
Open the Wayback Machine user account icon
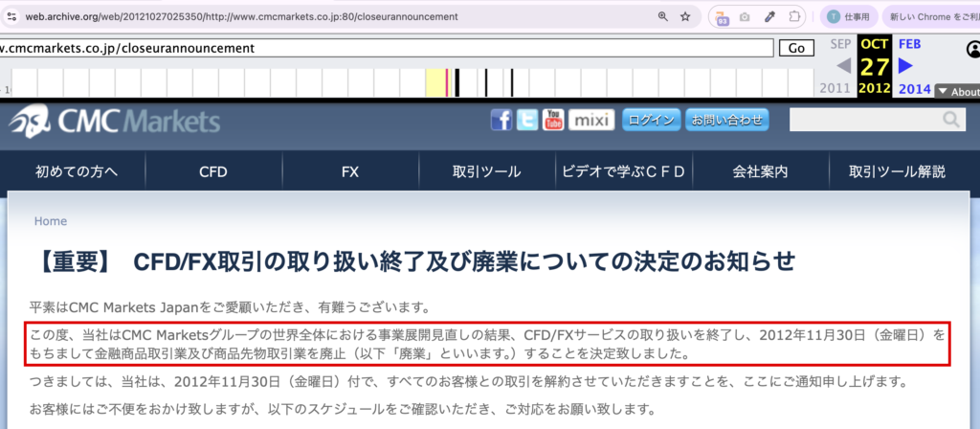[973, 48]
